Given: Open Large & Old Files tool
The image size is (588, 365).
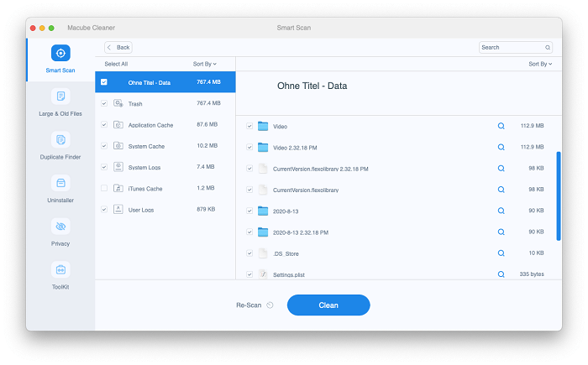Looking at the screenshot, I should click(60, 97).
